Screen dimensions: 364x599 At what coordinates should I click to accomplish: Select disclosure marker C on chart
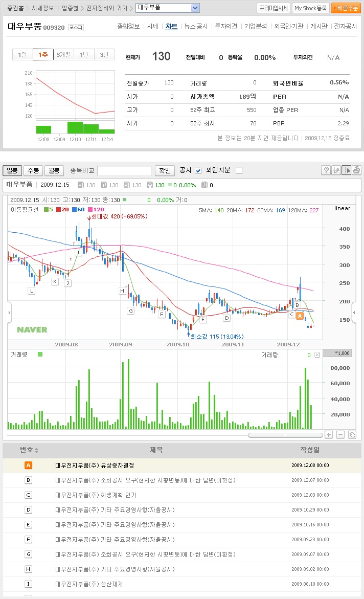coord(292,315)
